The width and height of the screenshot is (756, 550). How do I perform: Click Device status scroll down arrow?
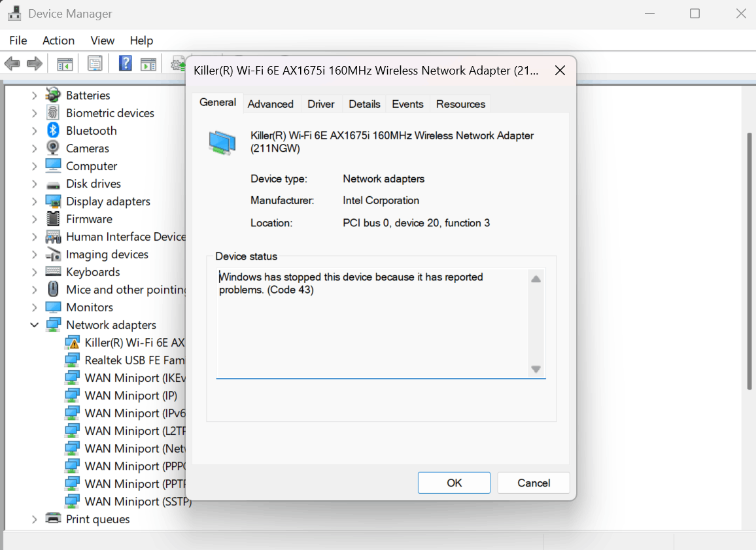pyautogui.click(x=536, y=370)
